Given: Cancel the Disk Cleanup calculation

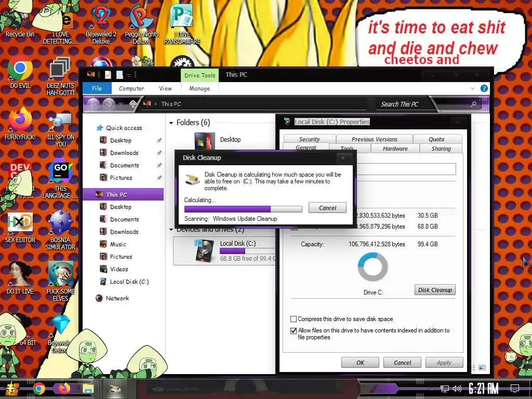Looking at the screenshot, I should 327,208.
